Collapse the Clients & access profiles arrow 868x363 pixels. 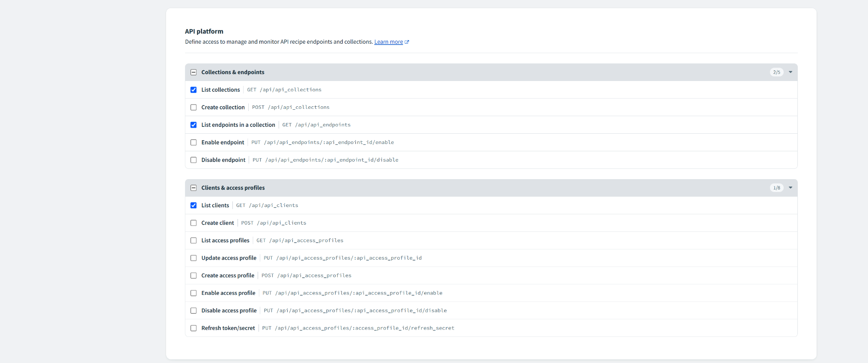click(x=791, y=188)
